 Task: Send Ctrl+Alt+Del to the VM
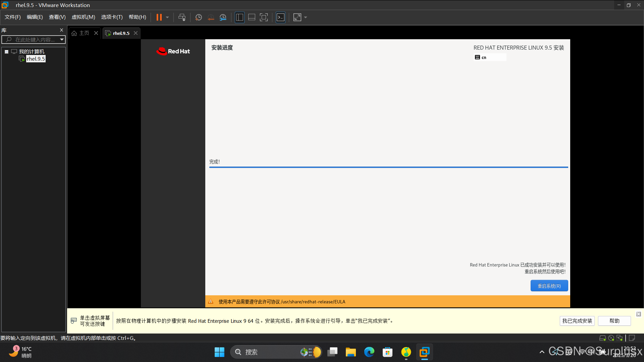[x=182, y=17]
